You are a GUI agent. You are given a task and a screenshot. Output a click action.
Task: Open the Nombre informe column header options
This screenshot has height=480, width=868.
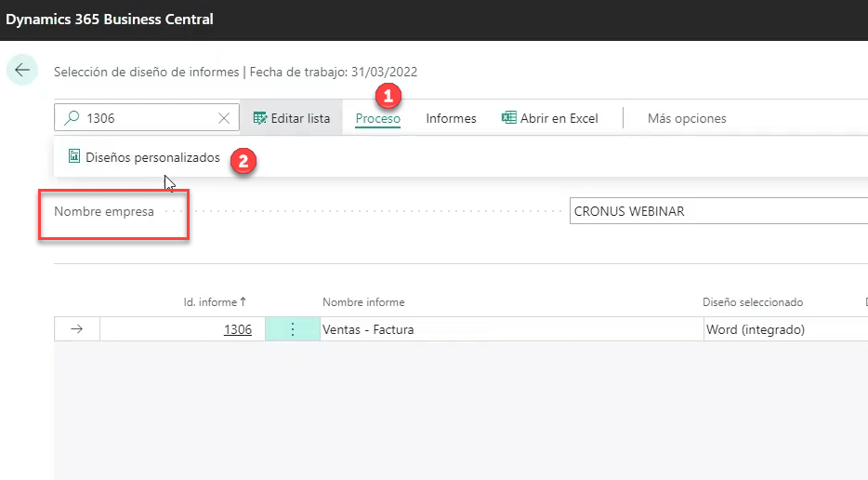(363, 302)
